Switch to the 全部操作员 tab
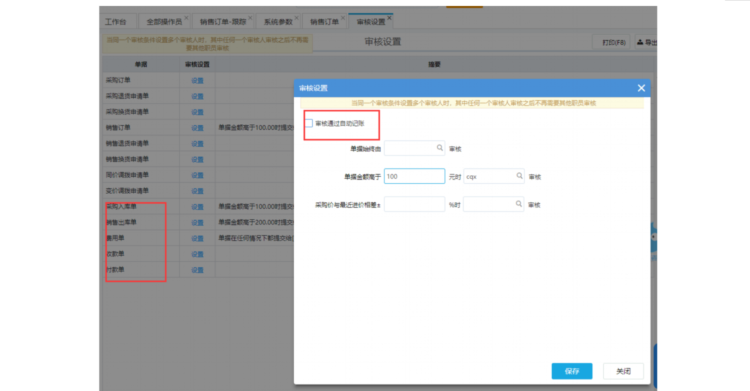This screenshot has height=391, width=750. 164,22
